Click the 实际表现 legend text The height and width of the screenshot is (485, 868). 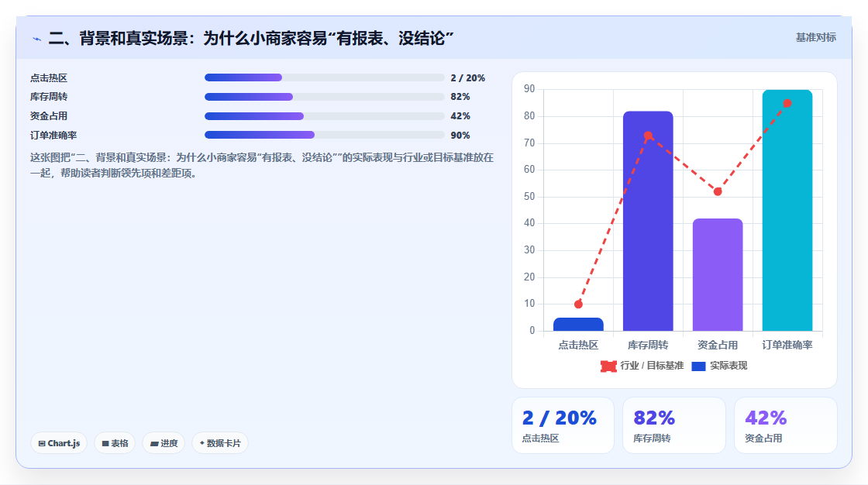click(x=728, y=366)
